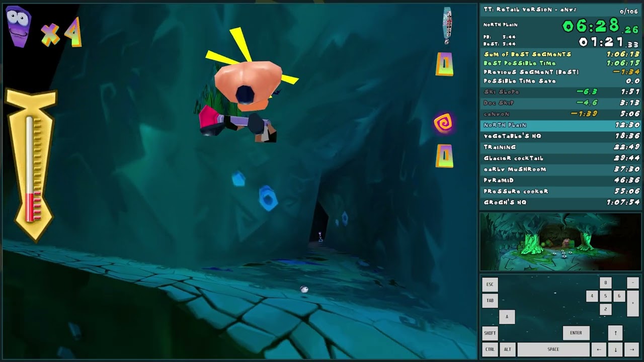Screen dimensions: 644x362
Task: Click the lower yellow counter digit icon
Action: click(x=444, y=156)
